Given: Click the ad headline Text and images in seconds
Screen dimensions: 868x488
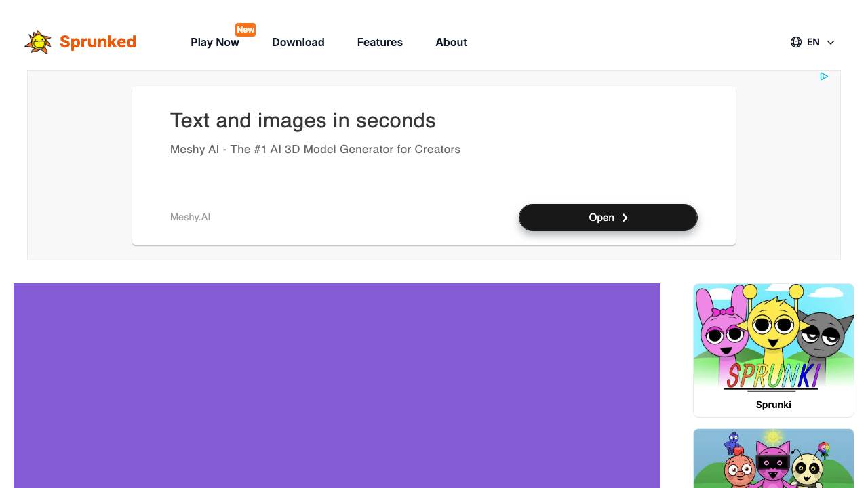Looking at the screenshot, I should (x=302, y=121).
